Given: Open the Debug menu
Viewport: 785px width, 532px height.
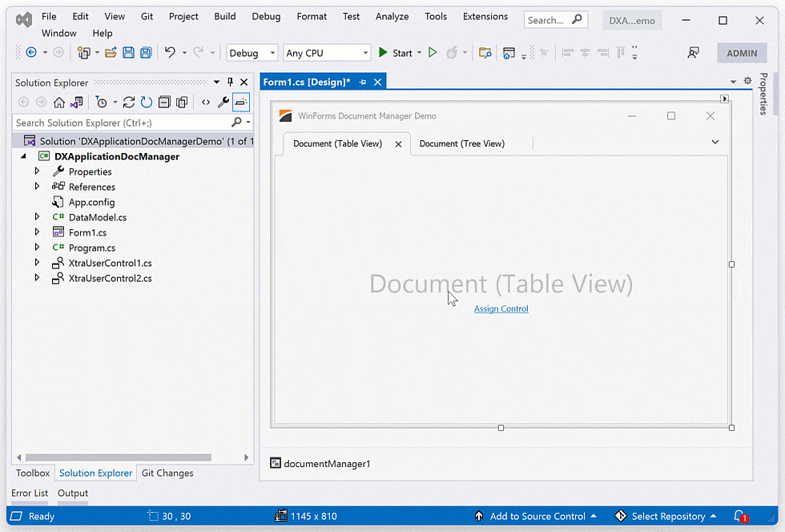Looking at the screenshot, I should 266,16.
